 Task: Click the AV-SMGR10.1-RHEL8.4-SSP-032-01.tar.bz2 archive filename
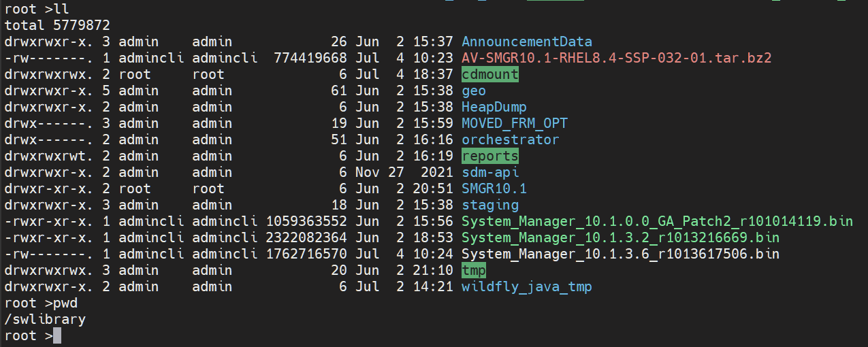(616, 58)
